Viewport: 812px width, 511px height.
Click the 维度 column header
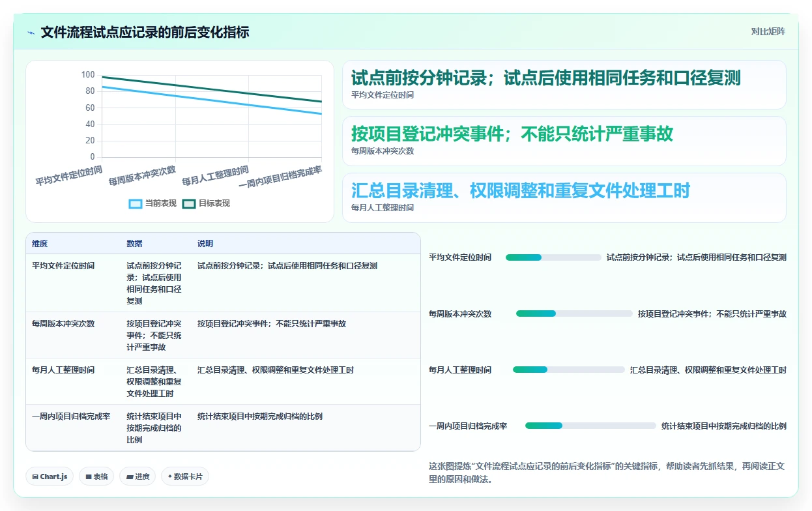pos(40,243)
